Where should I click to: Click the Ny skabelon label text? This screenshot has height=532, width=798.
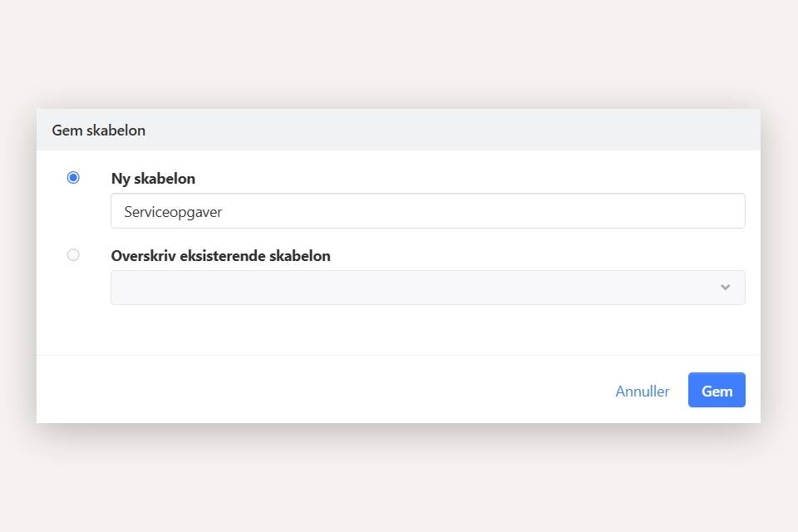[x=153, y=179]
